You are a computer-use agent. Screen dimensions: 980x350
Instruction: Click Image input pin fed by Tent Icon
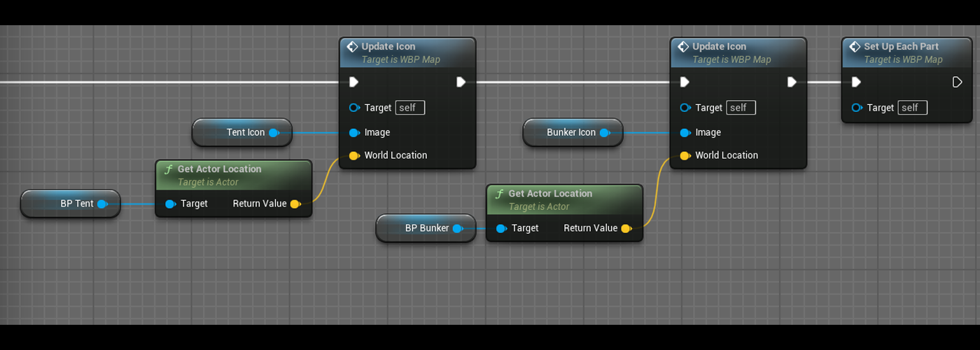353,132
